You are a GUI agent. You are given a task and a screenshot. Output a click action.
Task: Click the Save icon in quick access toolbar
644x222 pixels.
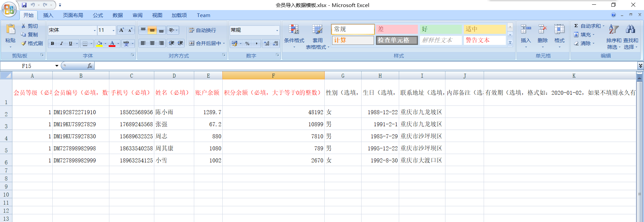pos(24,5)
